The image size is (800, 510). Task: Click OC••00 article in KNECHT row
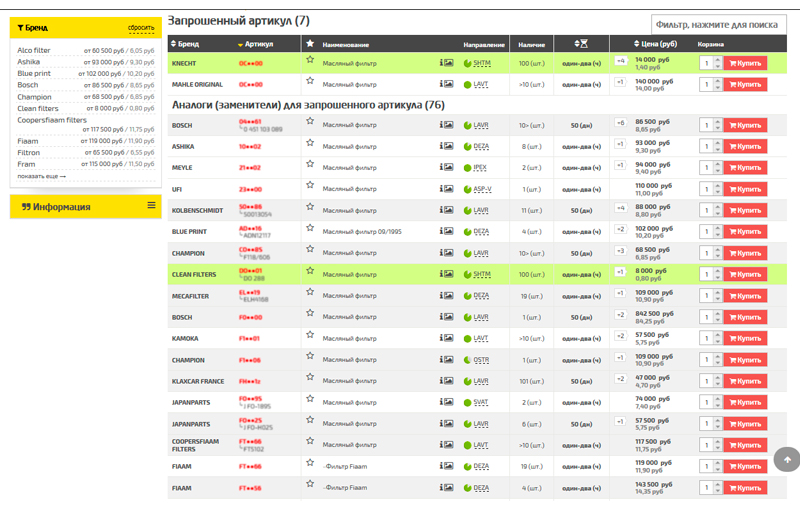click(x=251, y=64)
